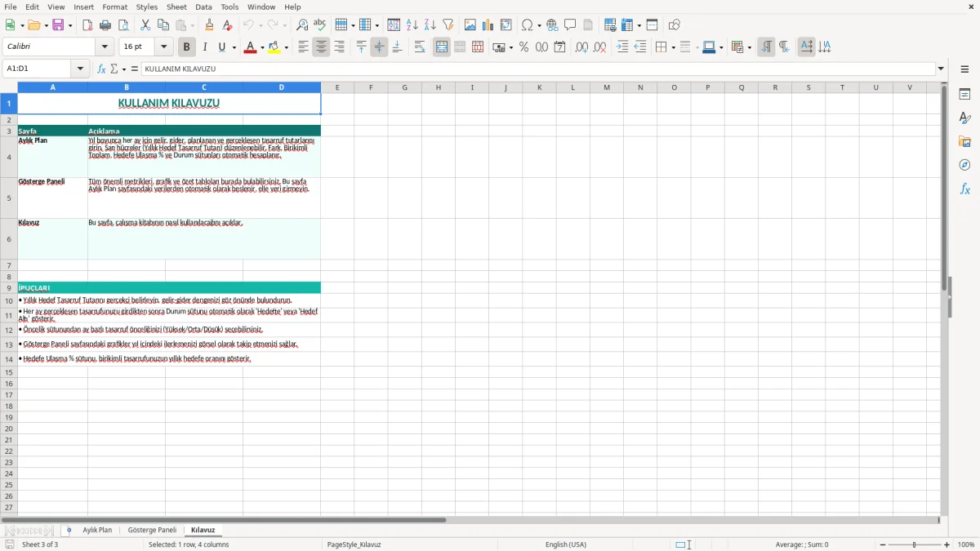Click the Insert Hyperlink icon

tap(553, 25)
